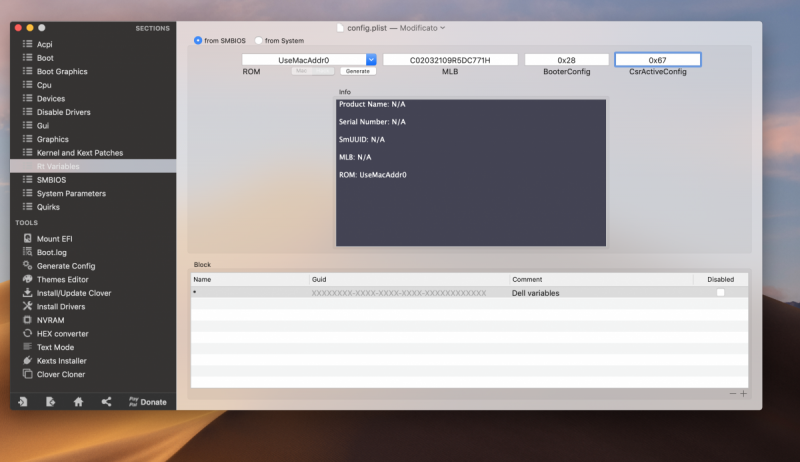Click the plus icon to add block entry
Image resolution: width=800 pixels, height=462 pixels.
pyautogui.click(x=743, y=394)
